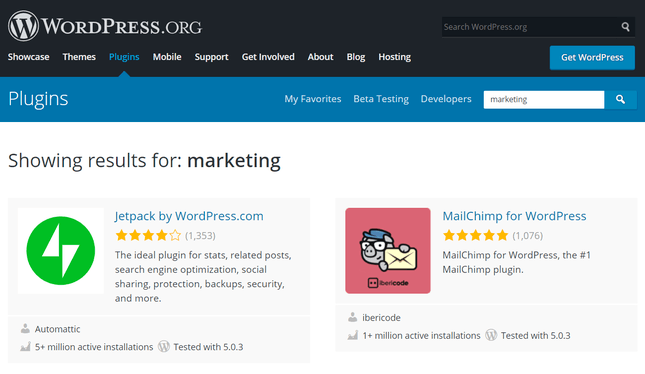Screen dimensions: 645x374
Task: Click 1+ million active installations text
Action: pyautogui.click(x=421, y=336)
